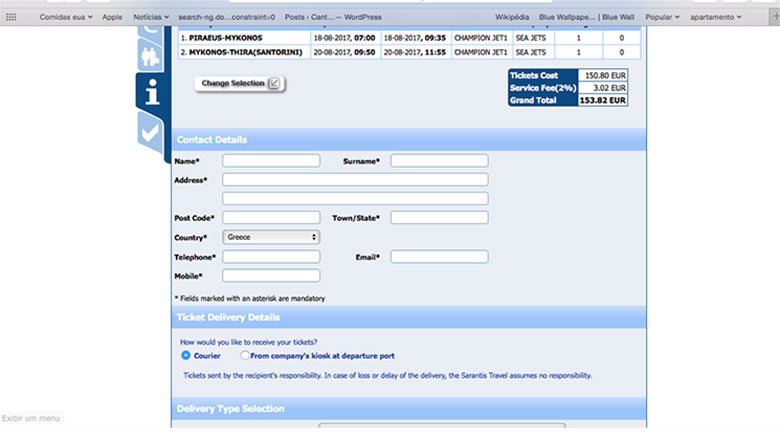Choose From company's kiosk at departure port
This screenshot has height=442, width=780.
[x=245, y=355]
